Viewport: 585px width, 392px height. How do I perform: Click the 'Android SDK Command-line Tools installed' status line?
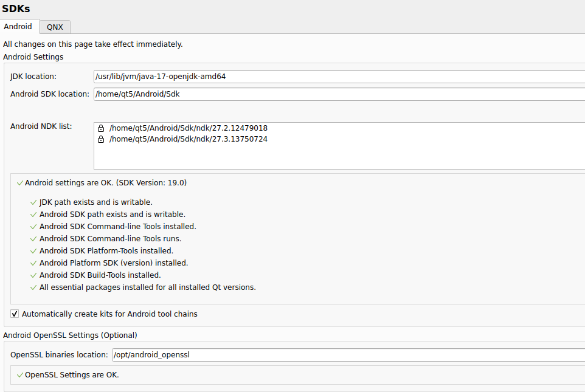(117, 227)
